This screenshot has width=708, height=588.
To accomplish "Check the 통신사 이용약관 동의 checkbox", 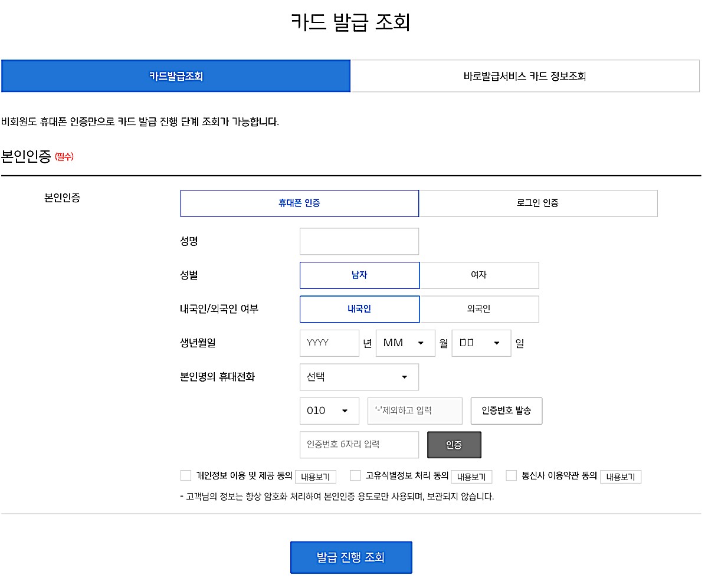I will click(511, 475).
